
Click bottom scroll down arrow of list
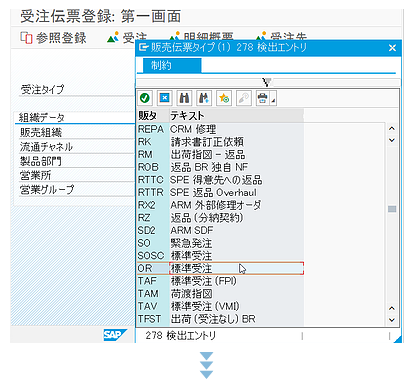point(392,320)
